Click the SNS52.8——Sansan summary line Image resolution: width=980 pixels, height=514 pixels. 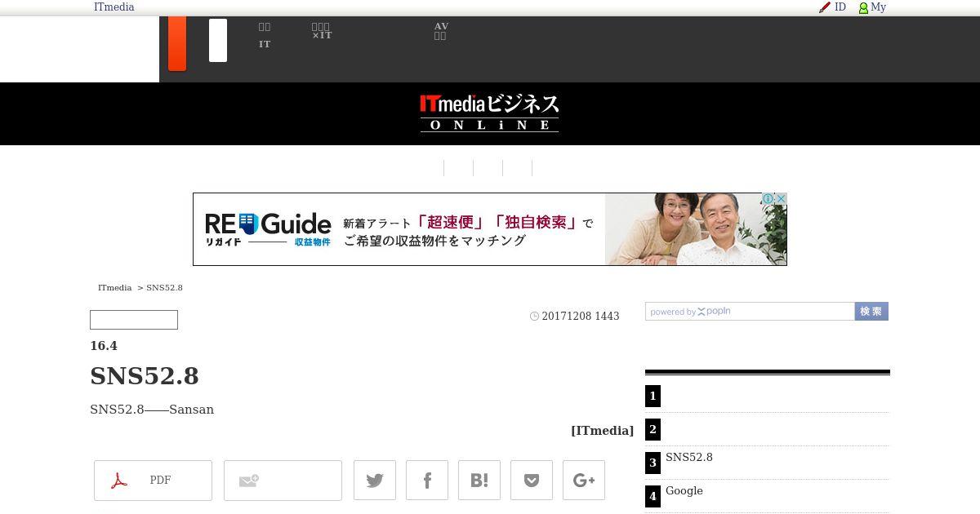coord(152,410)
